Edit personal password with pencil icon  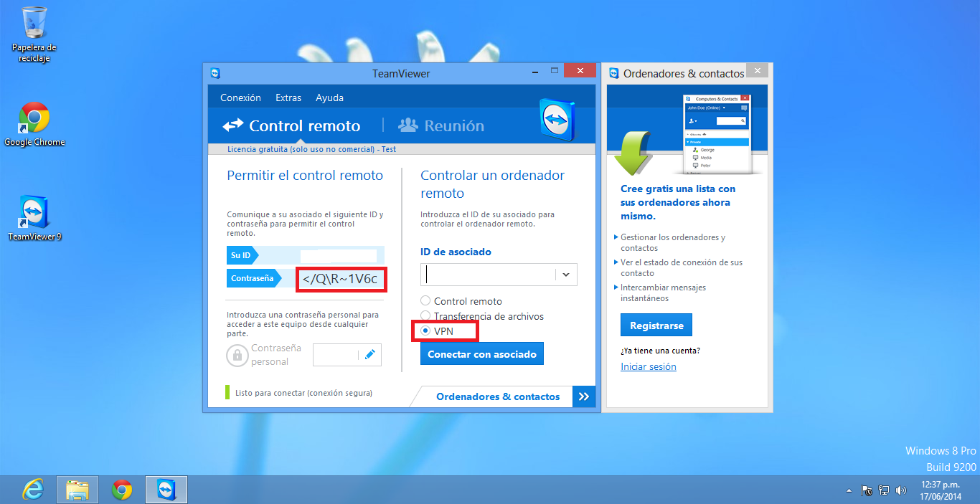point(370,354)
